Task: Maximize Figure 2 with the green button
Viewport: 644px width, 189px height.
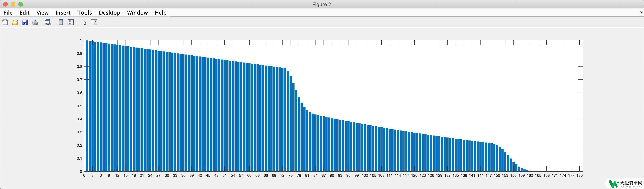Action: [21, 4]
